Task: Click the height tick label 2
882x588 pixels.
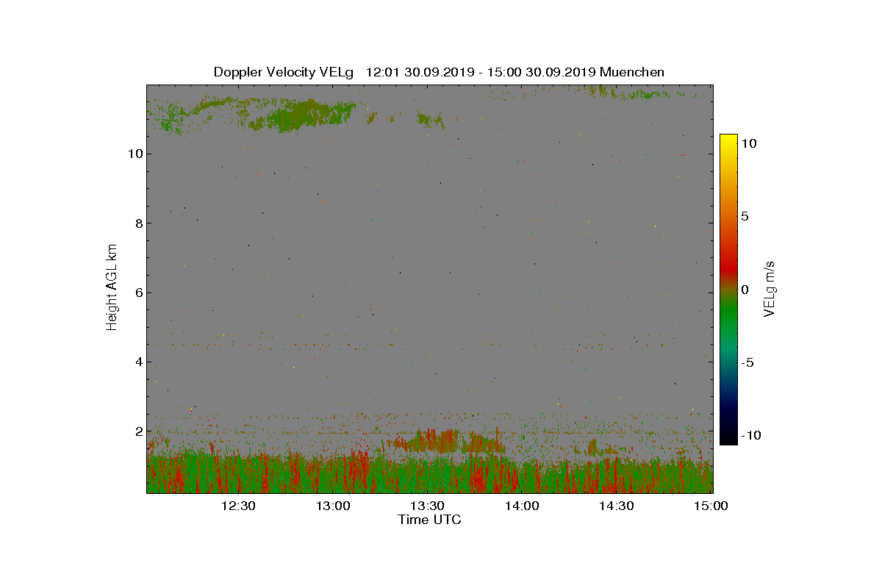Action: pos(138,431)
